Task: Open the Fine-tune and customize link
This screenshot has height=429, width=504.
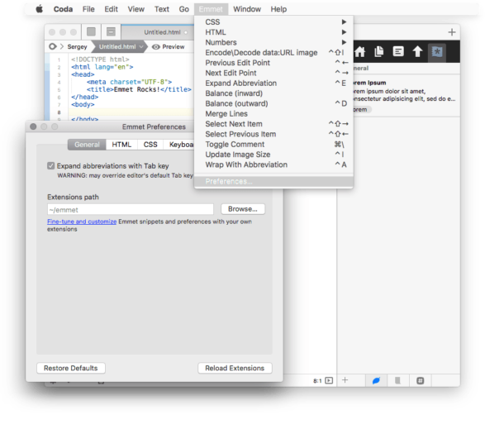Action: [82, 222]
